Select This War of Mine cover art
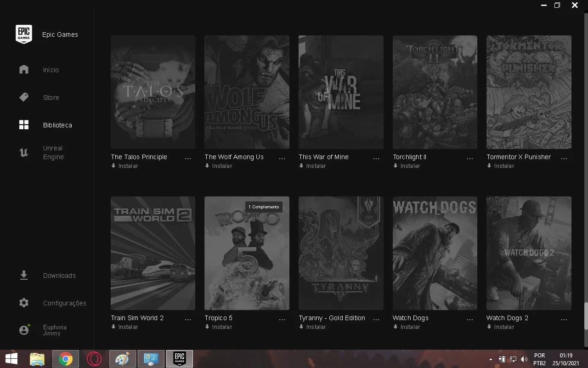 click(x=341, y=92)
